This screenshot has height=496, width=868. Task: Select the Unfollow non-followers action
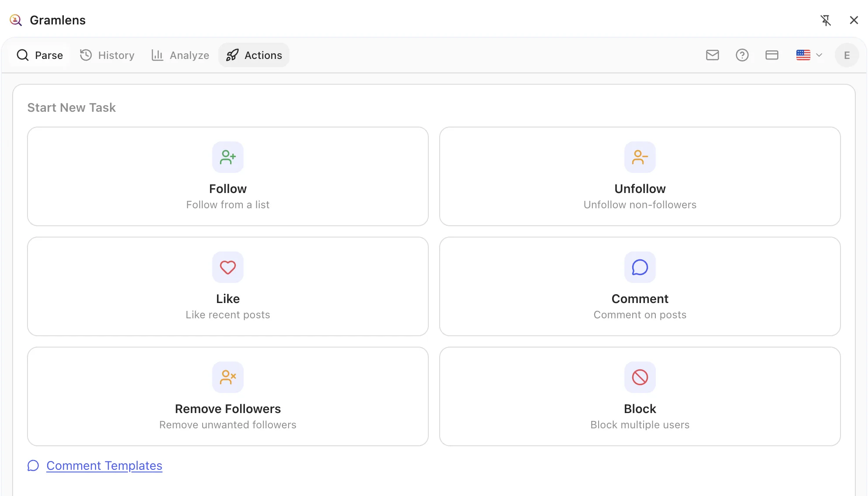point(640,176)
